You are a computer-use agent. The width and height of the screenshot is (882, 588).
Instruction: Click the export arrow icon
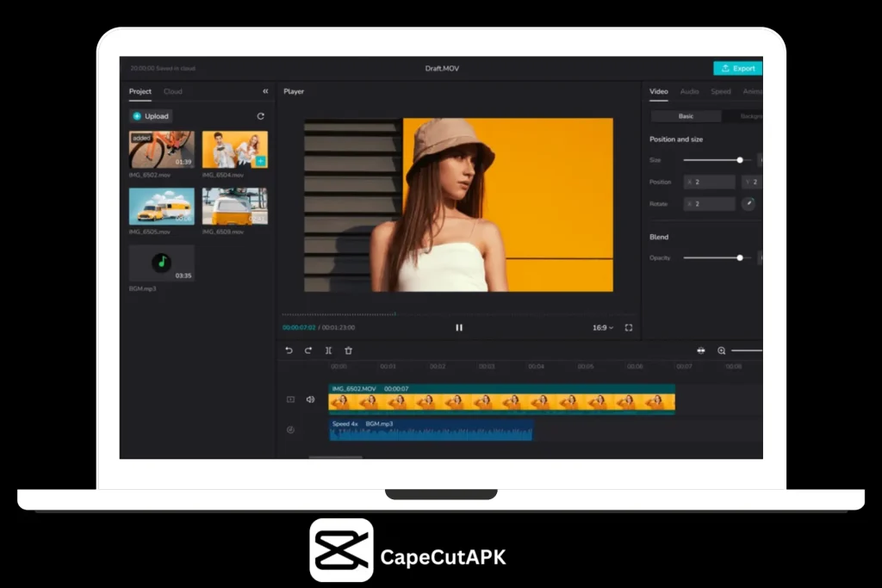click(725, 68)
